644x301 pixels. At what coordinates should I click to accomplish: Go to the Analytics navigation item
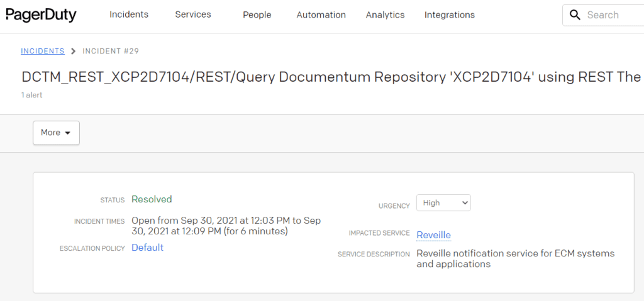click(386, 15)
